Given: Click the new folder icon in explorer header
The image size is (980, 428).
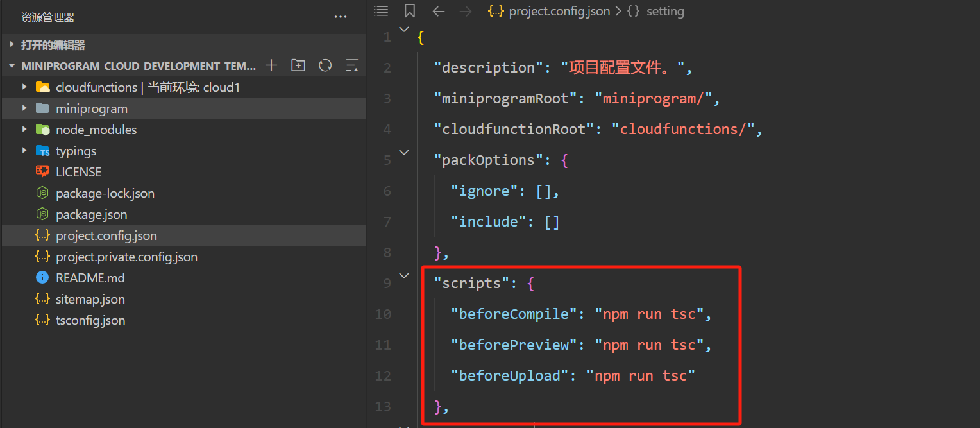Looking at the screenshot, I should click(298, 65).
